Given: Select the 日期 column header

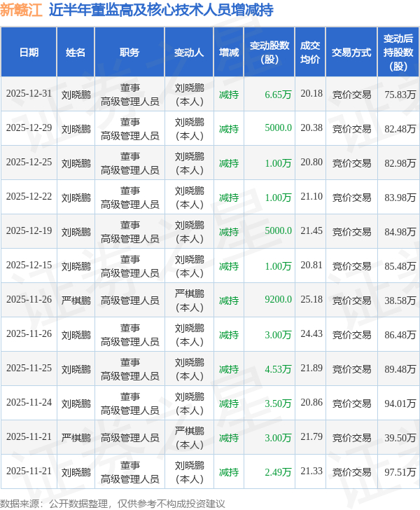Looking at the screenshot, I should 29,53.
